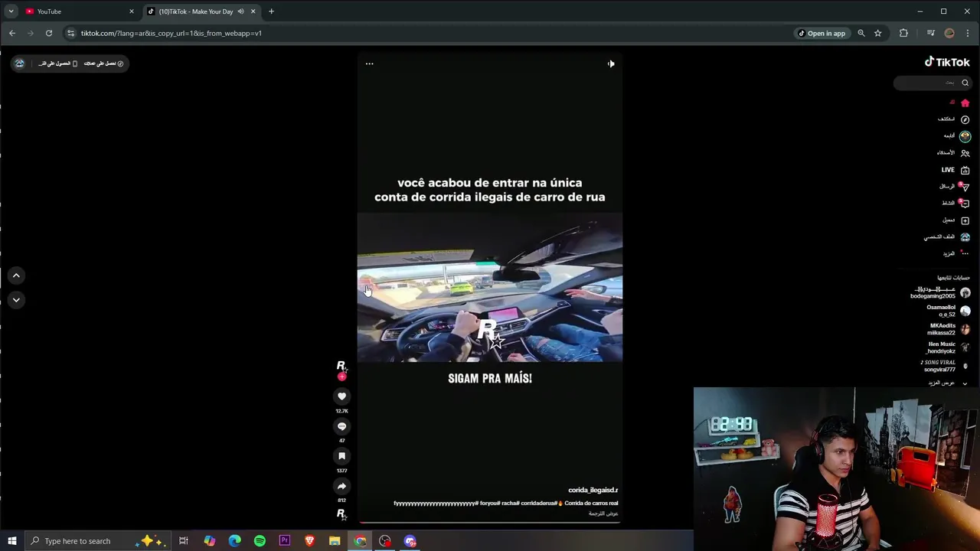
Task: Open the video three-dots options menu
Action: [x=369, y=64]
